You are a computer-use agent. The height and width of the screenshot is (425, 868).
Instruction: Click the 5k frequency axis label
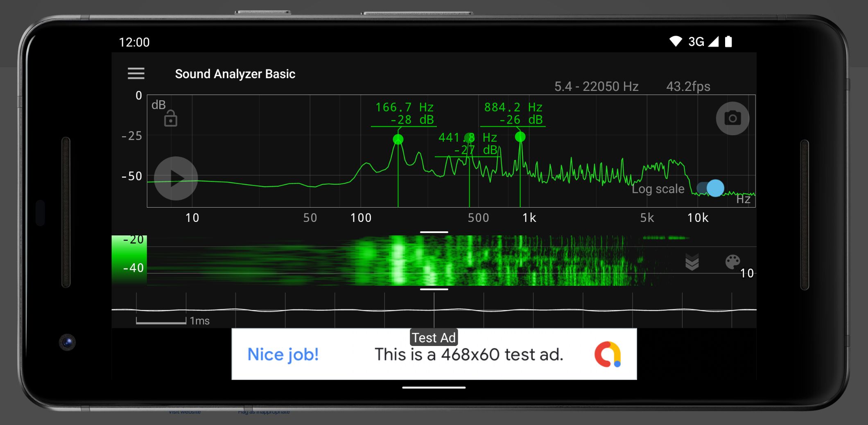point(647,218)
